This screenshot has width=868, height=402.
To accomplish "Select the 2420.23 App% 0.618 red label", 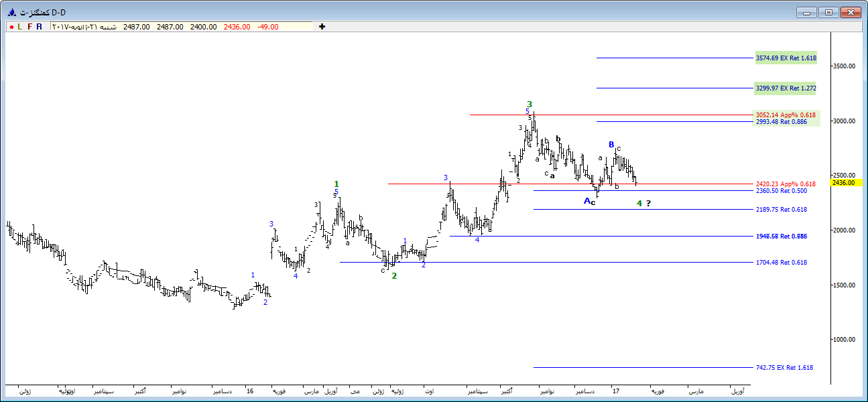I will [786, 184].
